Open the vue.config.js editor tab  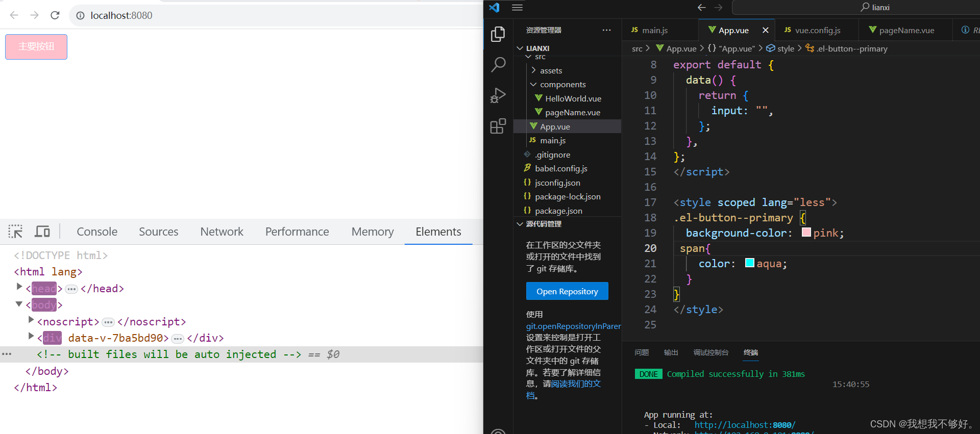point(817,30)
